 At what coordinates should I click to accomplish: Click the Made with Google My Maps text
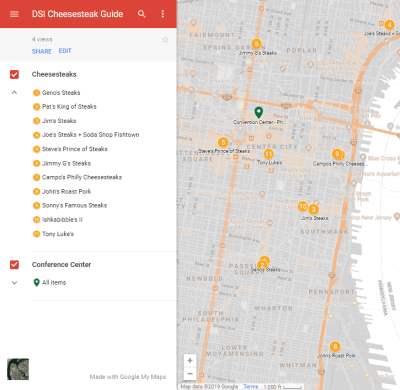(128, 377)
